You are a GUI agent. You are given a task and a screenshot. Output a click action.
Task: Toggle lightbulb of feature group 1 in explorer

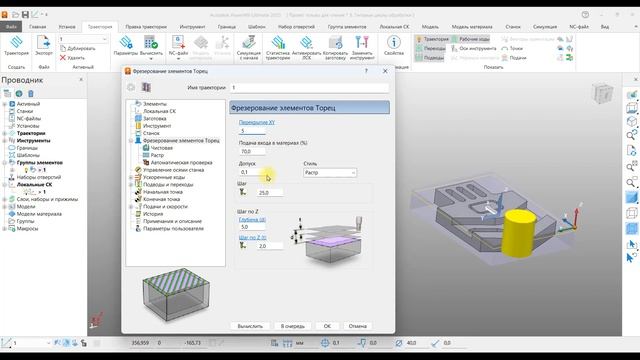27,170
